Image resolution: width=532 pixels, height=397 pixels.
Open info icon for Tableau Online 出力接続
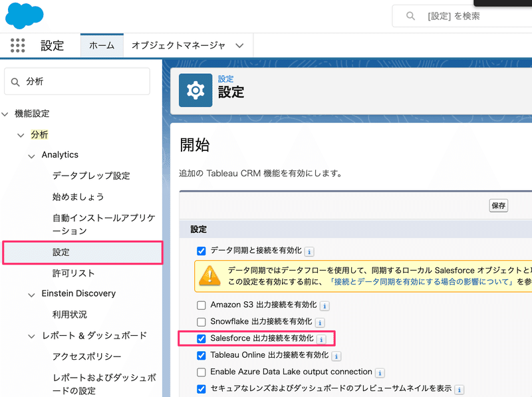click(x=336, y=356)
